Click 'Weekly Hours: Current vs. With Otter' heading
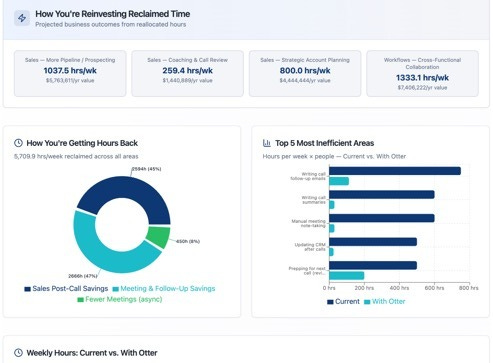 pos(92,353)
